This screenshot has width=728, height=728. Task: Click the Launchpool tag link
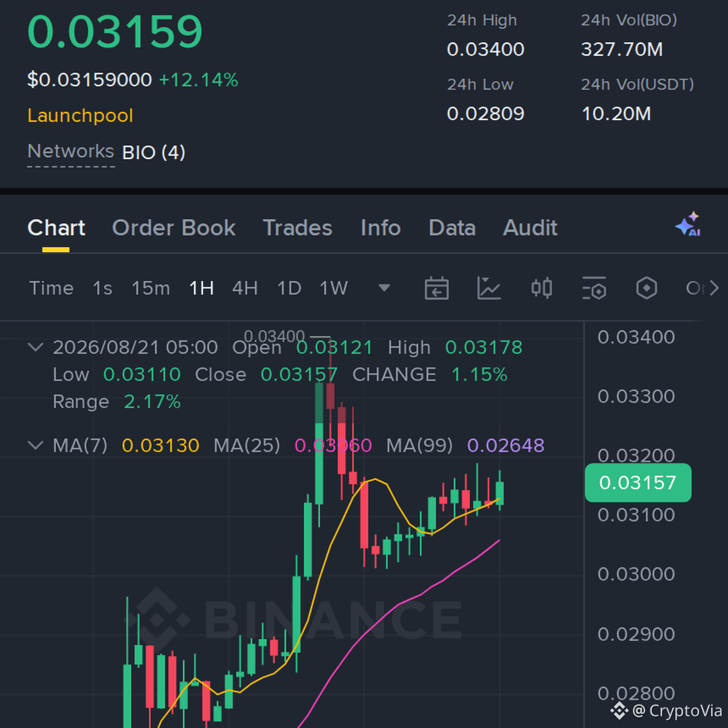(80, 116)
